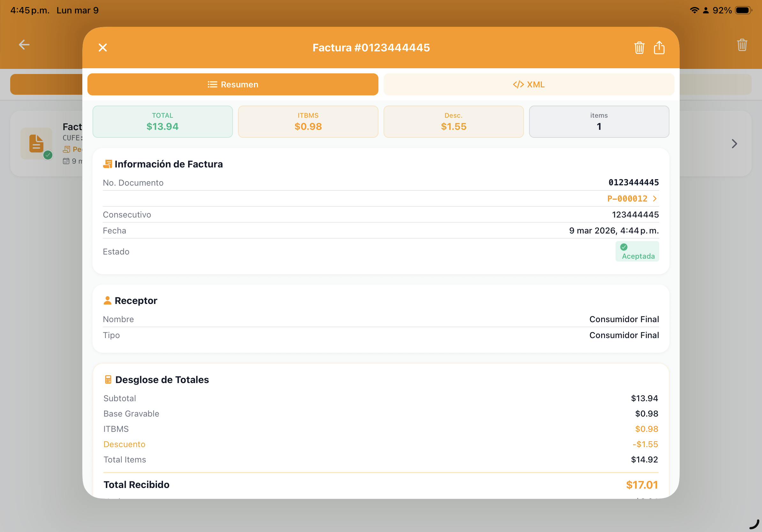Image resolution: width=762 pixels, height=532 pixels.
Task: Click the Receptor person icon
Action: point(107,300)
